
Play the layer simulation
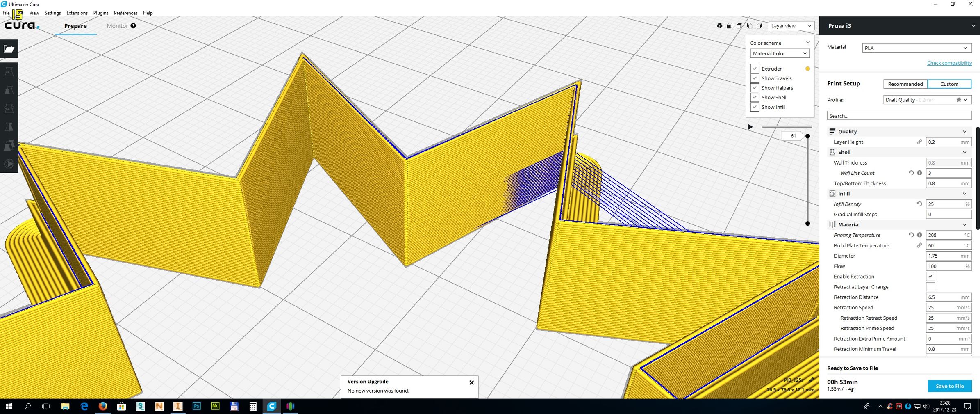750,127
